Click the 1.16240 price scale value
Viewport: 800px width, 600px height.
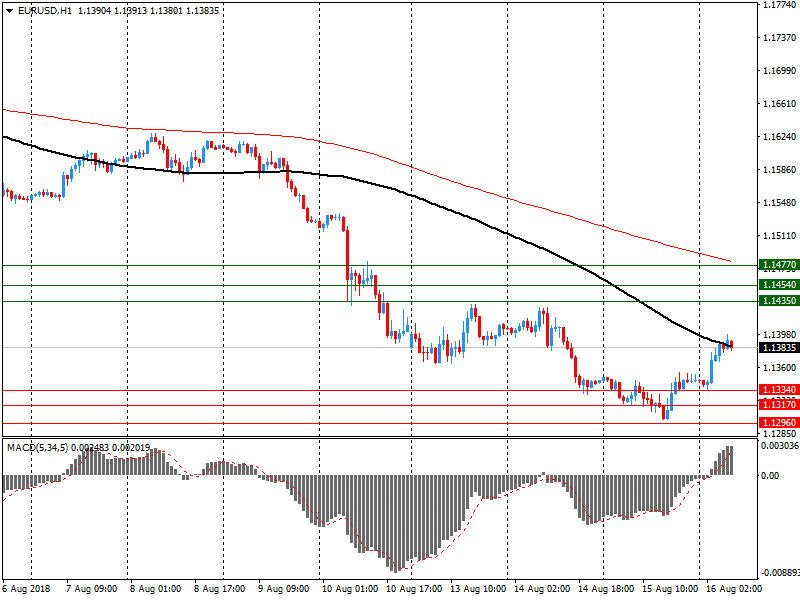pos(780,137)
